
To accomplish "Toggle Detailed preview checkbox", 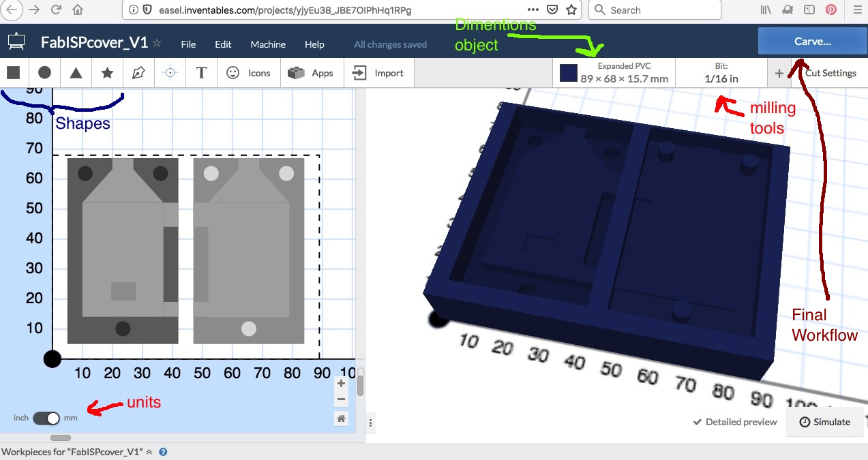I will tap(734, 422).
